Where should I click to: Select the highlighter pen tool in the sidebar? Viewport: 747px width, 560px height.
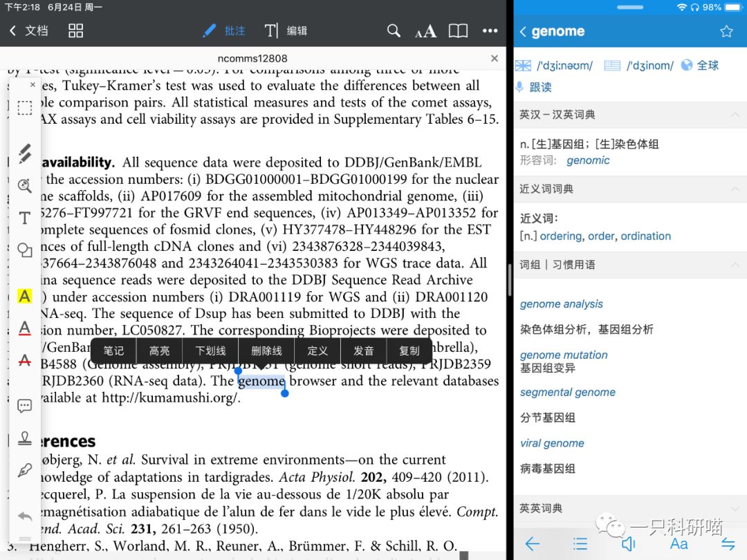[x=24, y=153]
